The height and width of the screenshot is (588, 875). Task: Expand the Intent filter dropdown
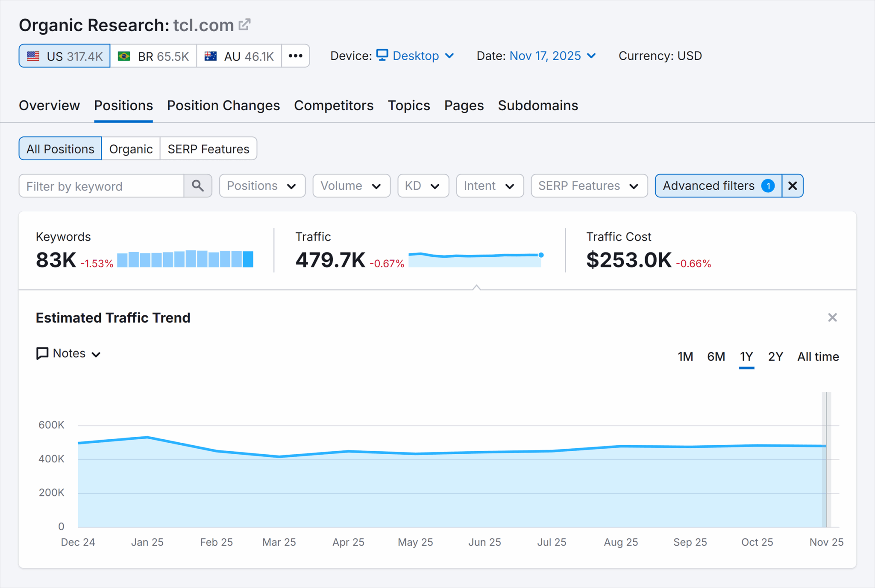pos(490,186)
